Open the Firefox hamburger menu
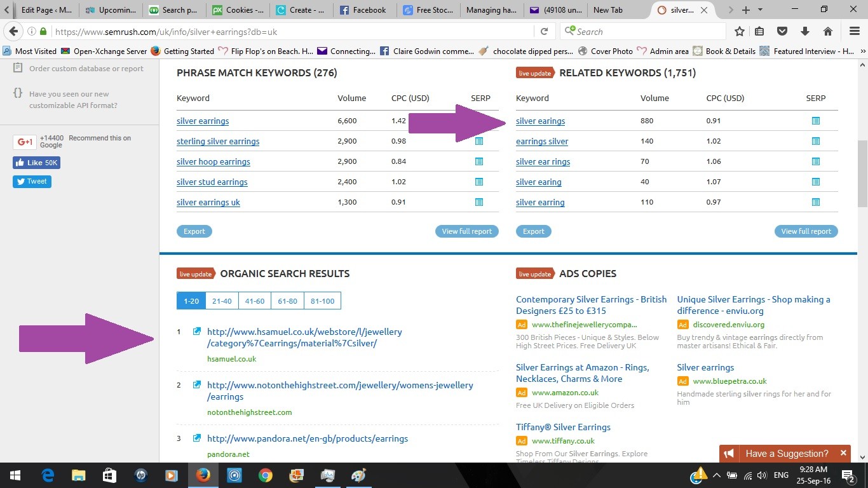Viewport: 868px width, 488px height. click(855, 31)
